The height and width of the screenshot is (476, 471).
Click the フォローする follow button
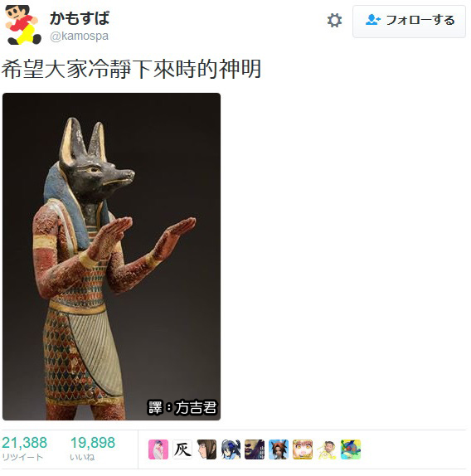[409, 22]
